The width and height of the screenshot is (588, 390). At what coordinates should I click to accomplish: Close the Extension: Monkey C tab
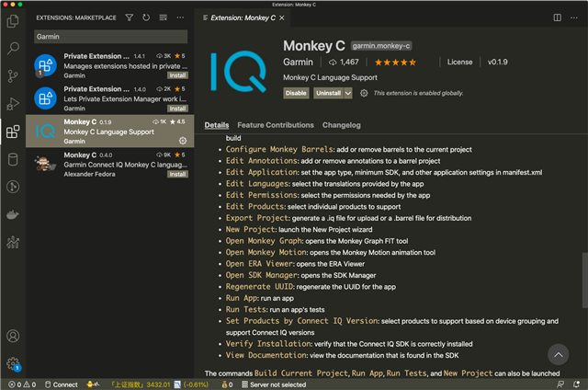tap(282, 18)
